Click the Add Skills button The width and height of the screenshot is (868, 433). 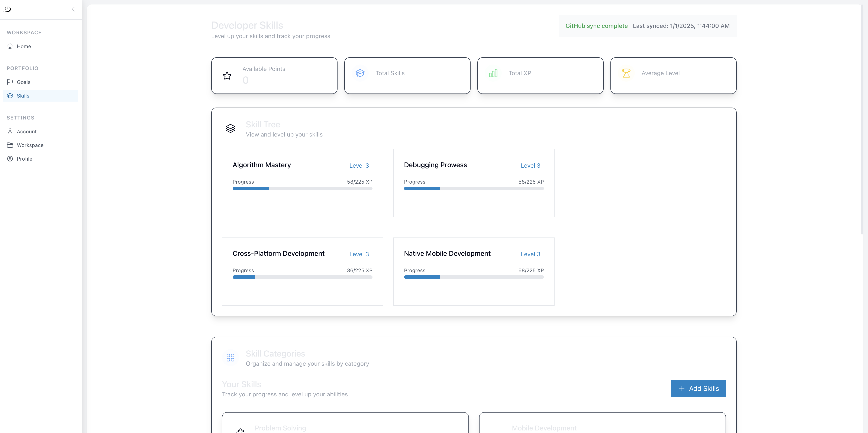tap(698, 388)
